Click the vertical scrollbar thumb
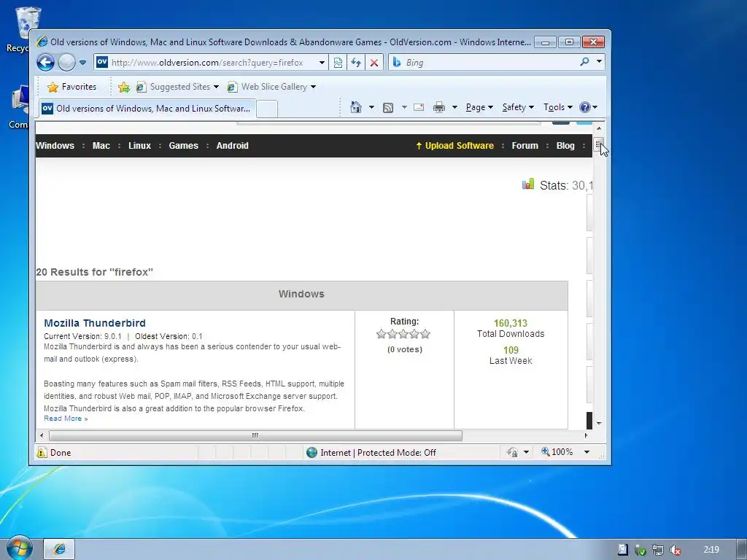Image resolution: width=747 pixels, height=560 pixels. (599, 145)
